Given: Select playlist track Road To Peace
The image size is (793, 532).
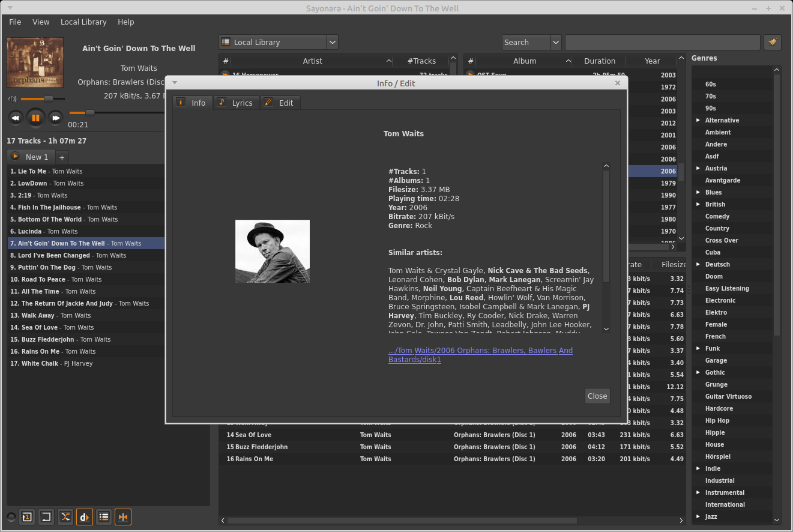Looking at the screenshot, I should point(86,279).
